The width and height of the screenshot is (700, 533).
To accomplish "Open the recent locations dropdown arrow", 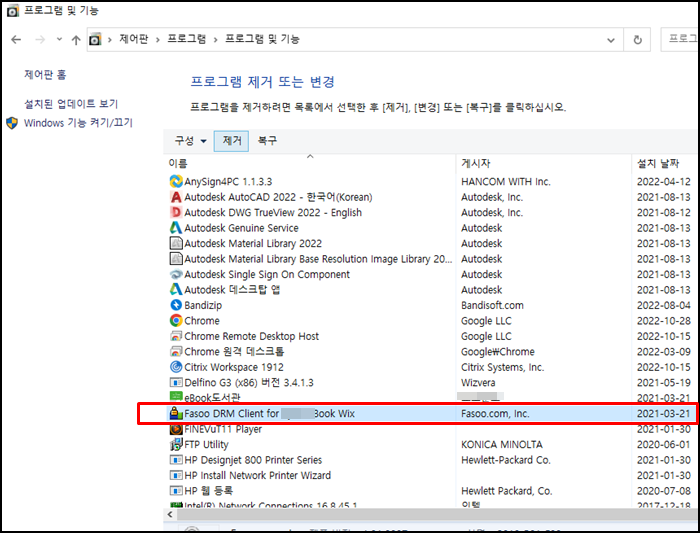I will coord(59,39).
